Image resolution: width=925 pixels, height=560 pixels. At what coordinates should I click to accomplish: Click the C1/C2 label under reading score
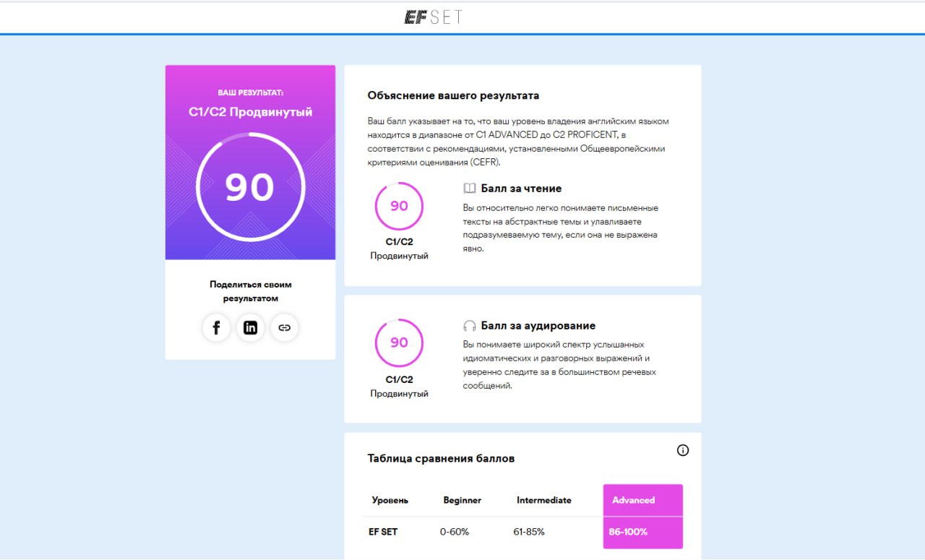point(399,242)
